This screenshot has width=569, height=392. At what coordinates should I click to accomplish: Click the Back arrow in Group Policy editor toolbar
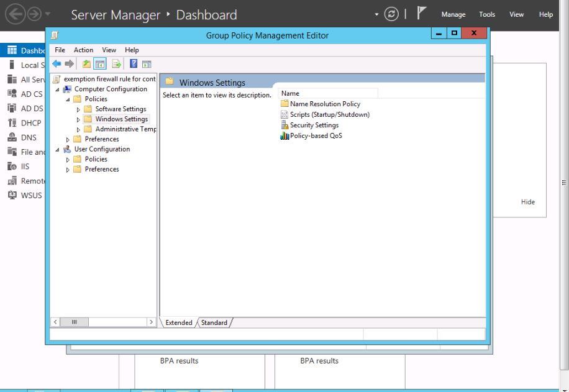click(57, 64)
